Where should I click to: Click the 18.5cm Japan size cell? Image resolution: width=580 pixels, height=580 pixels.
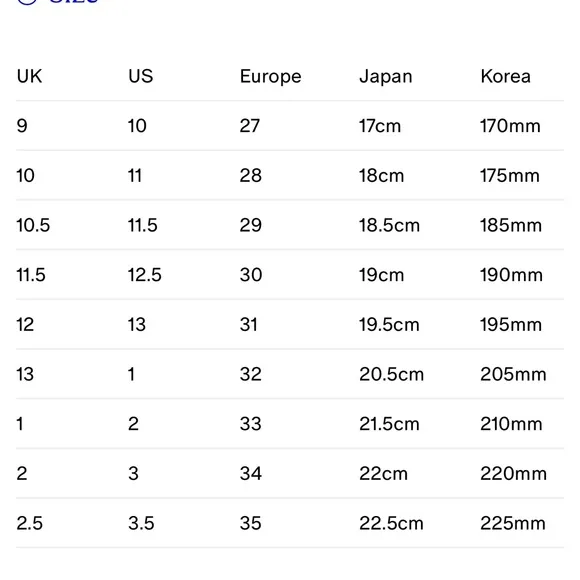[389, 225]
